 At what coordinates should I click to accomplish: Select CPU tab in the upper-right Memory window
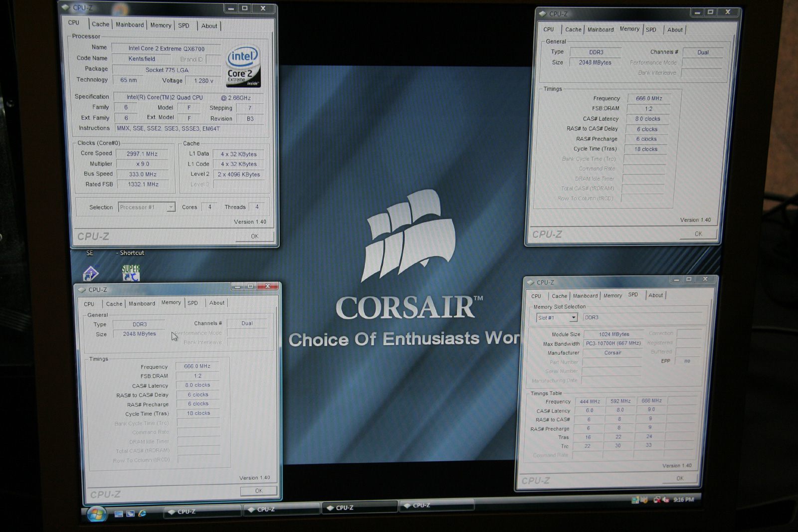(x=549, y=29)
